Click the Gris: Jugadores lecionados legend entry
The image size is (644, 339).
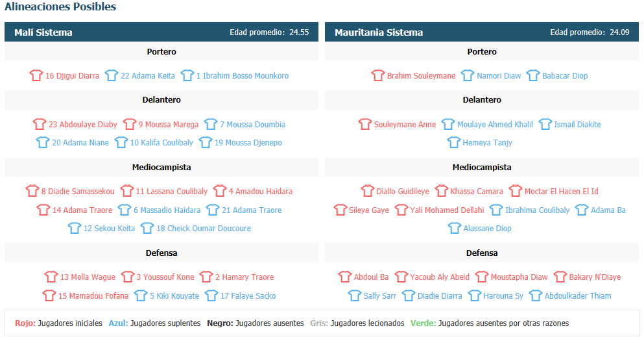click(x=357, y=323)
